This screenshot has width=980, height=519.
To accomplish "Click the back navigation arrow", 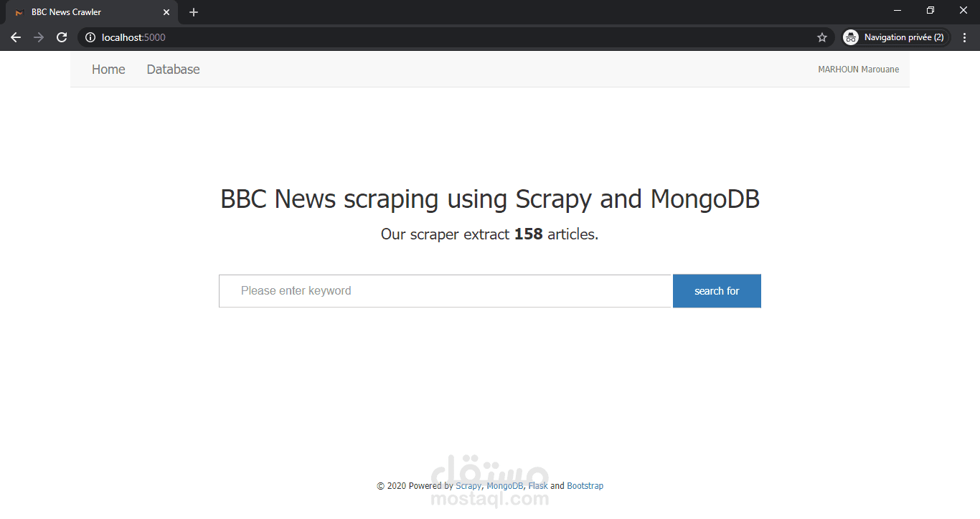I will coord(16,37).
